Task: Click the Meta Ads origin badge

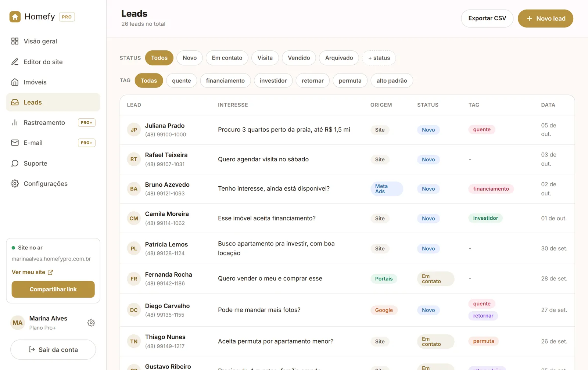Action: pos(387,189)
